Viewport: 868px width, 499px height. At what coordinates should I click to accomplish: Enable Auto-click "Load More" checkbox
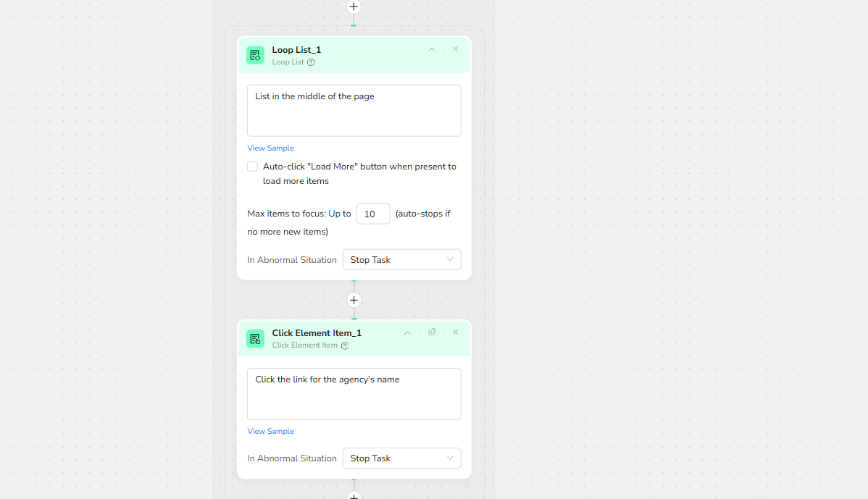click(252, 167)
